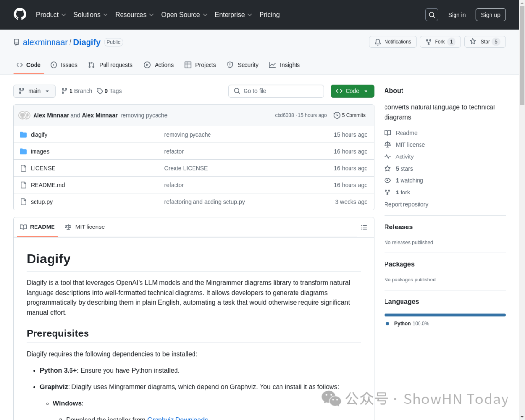The width and height of the screenshot is (525, 420).
Task: Click the Python language bar
Action: pyautogui.click(x=445, y=315)
